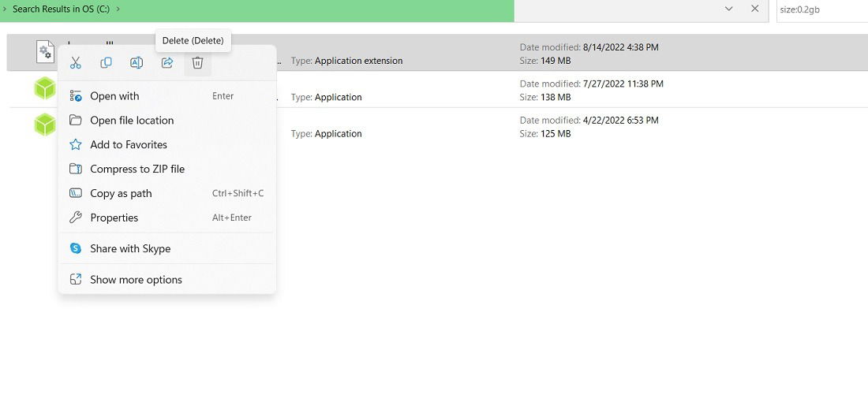
Task: Expand chevron after Search Results breadcrumb
Action: coord(118,9)
